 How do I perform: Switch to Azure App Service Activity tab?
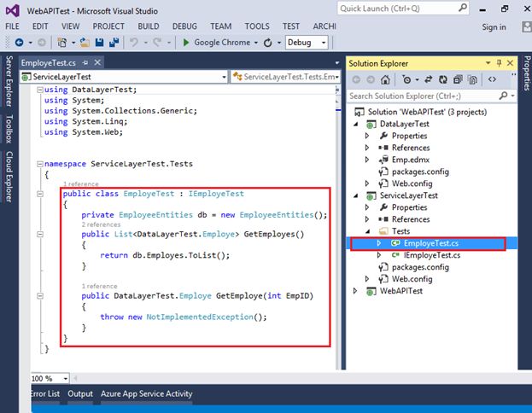(147, 393)
